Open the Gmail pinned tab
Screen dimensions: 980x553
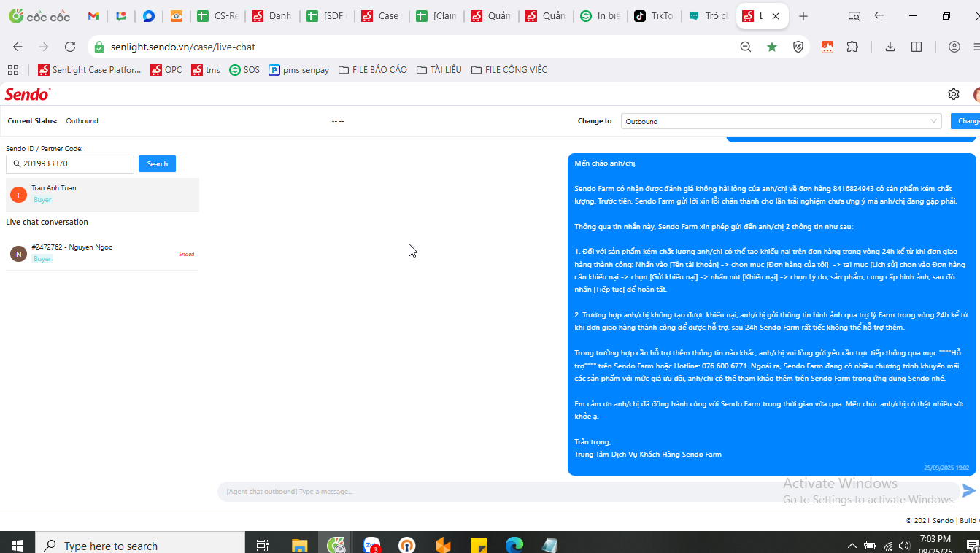(x=93, y=16)
